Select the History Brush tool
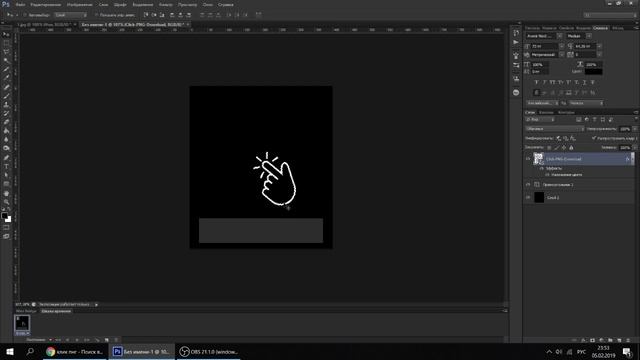 click(6, 113)
